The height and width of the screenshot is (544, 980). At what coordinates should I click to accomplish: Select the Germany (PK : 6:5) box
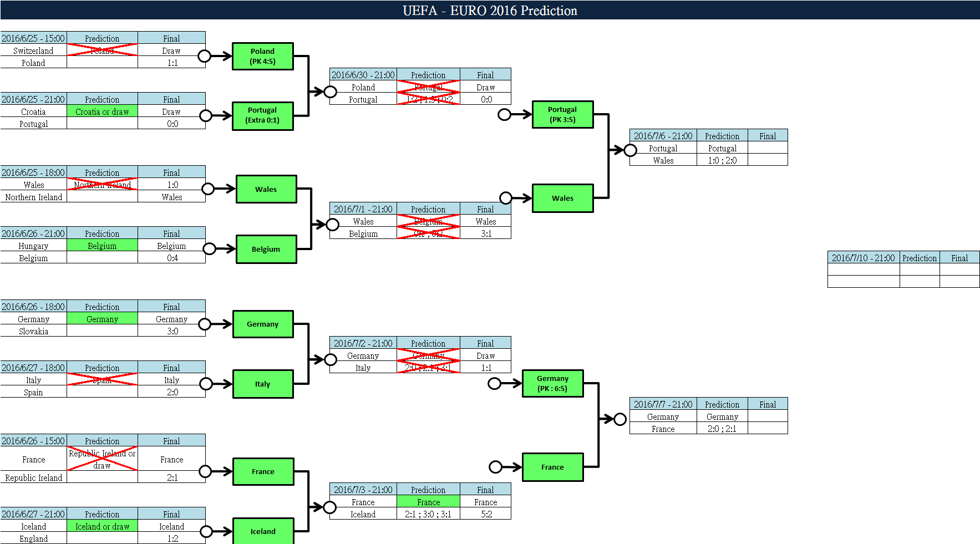pyautogui.click(x=552, y=383)
